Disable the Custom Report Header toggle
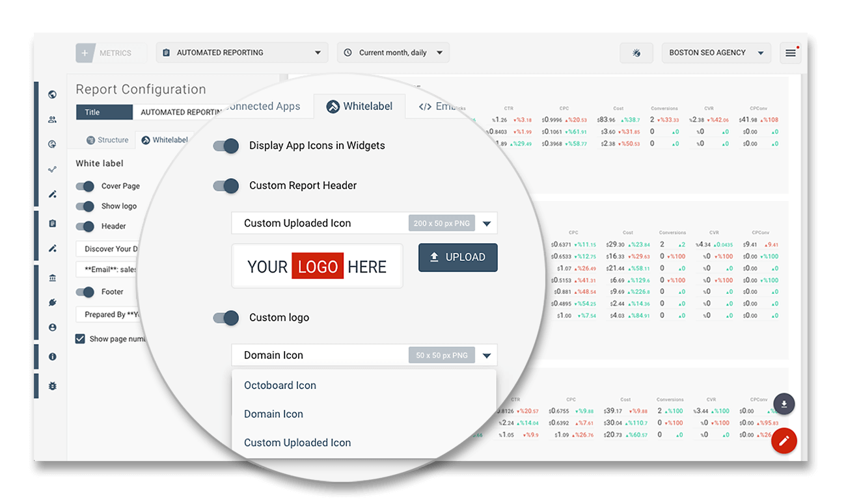The height and width of the screenshot is (504, 846). 225,186
